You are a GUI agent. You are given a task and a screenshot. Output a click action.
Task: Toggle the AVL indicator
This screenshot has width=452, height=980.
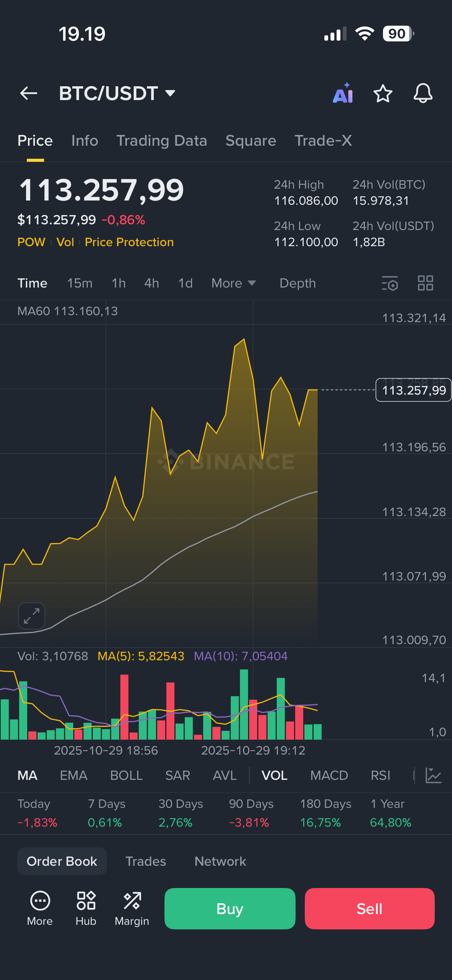pyautogui.click(x=225, y=775)
